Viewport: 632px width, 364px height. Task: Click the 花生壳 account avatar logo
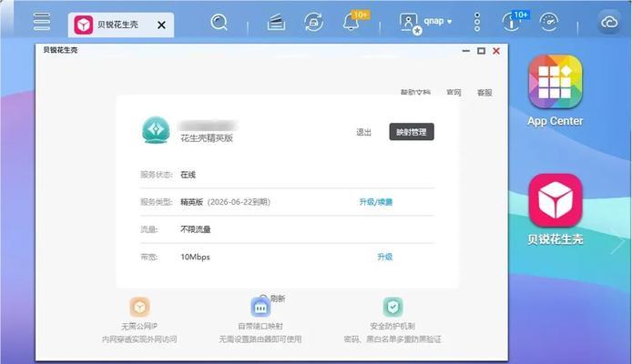pos(156,130)
